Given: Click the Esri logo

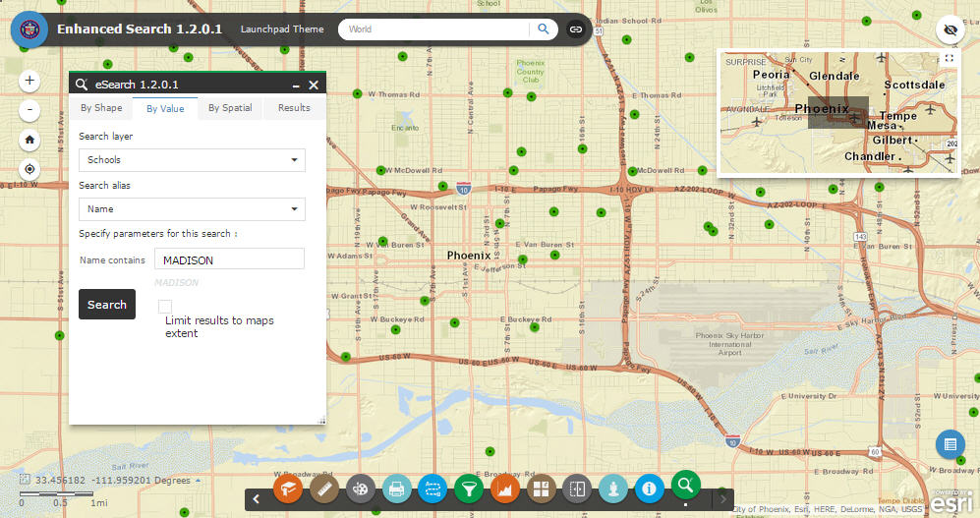Looking at the screenshot, I should [x=951, y=501].
